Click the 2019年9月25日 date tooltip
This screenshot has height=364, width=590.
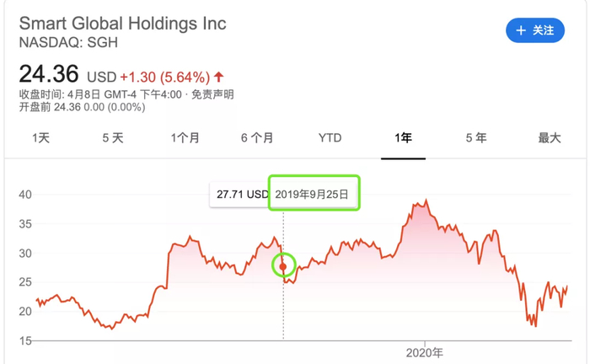click(314, 194)
